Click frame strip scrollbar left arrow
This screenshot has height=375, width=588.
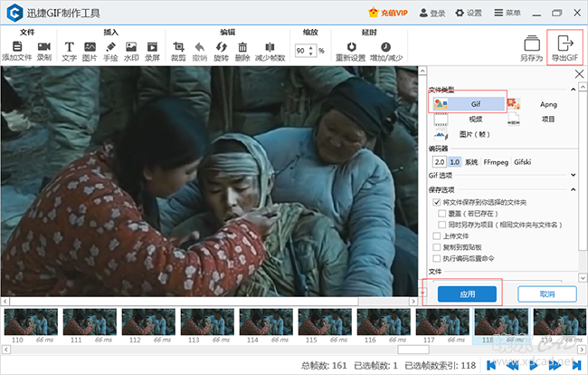(x=5, y=350)
